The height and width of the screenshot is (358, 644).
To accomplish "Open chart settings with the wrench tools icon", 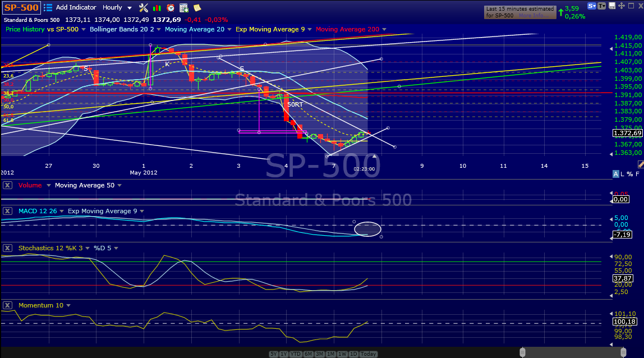I will point(144,7).
